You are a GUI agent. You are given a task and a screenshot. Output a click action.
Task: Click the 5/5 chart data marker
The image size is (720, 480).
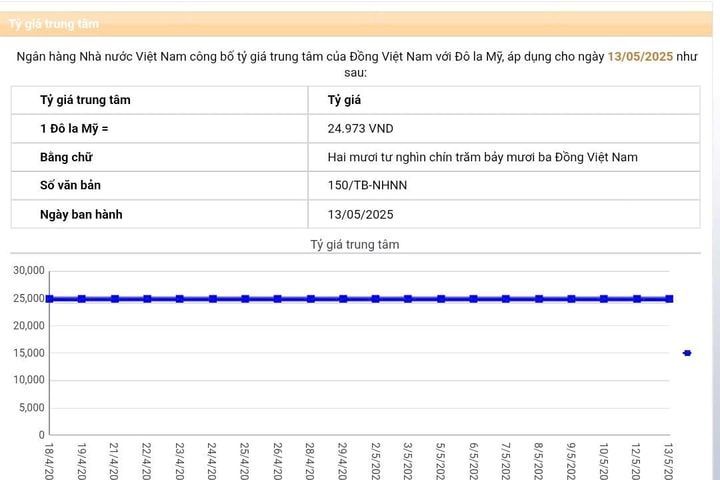click(440, 299)
